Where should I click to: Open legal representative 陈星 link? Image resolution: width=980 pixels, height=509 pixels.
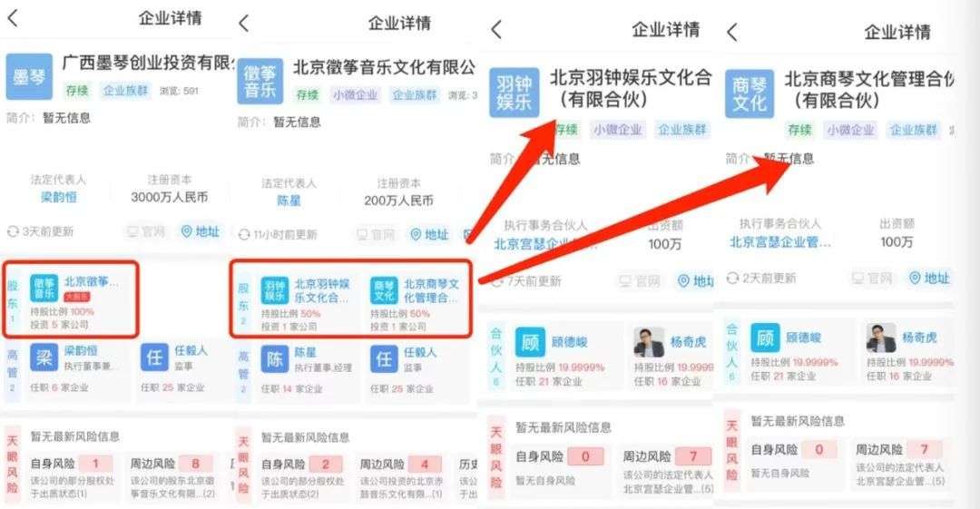289,201
